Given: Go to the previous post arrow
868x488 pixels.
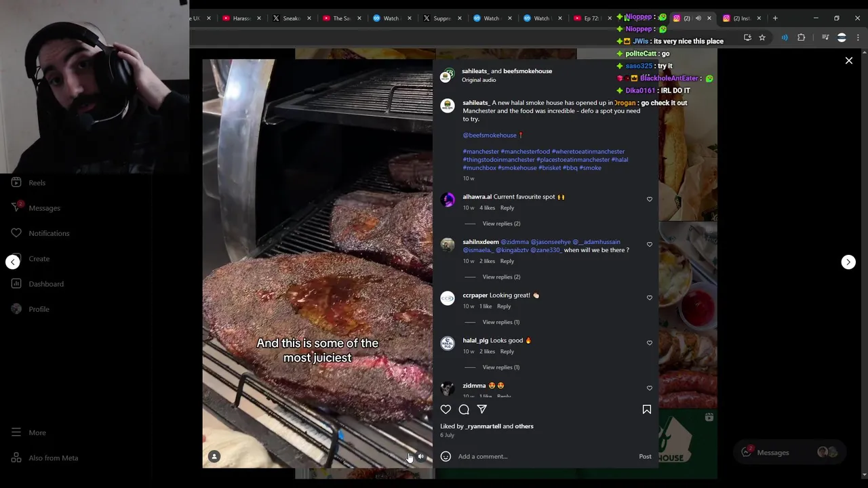Looking at the screenshot, I should tap(13, 262).
